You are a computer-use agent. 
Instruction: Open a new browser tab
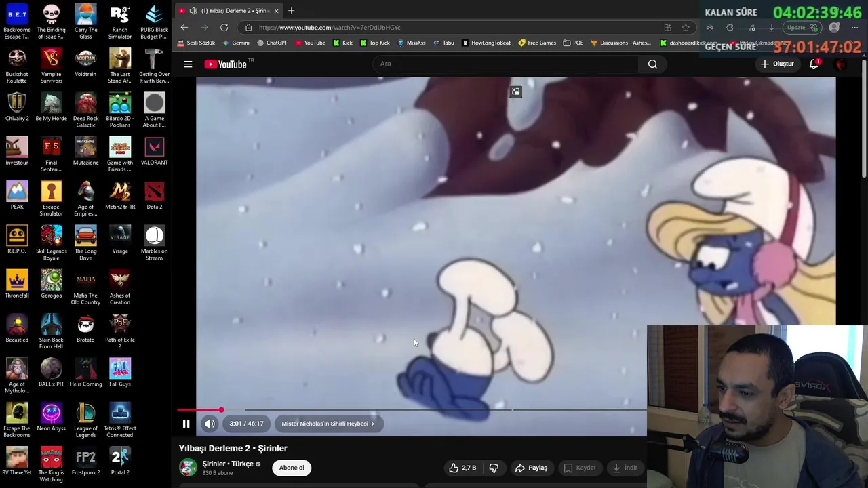click(x=291, y=10)
